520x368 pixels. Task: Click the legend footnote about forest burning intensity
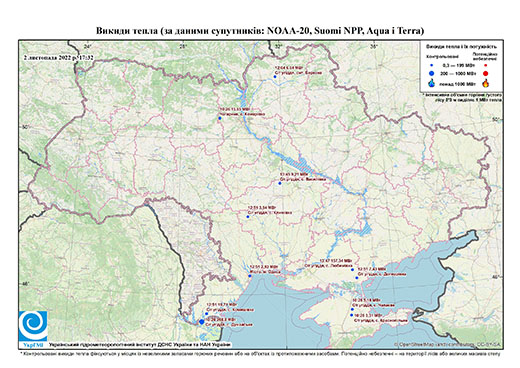(x=462, y=97)
